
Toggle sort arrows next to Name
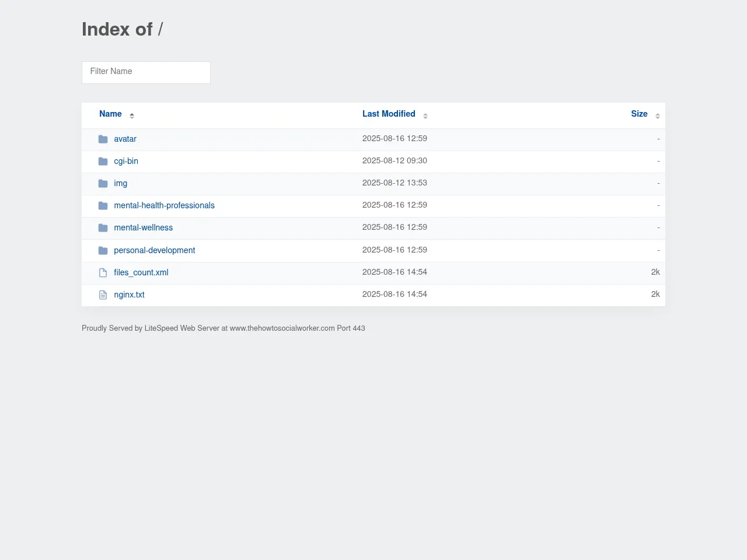pyautogui.click(x=132, y=116)
